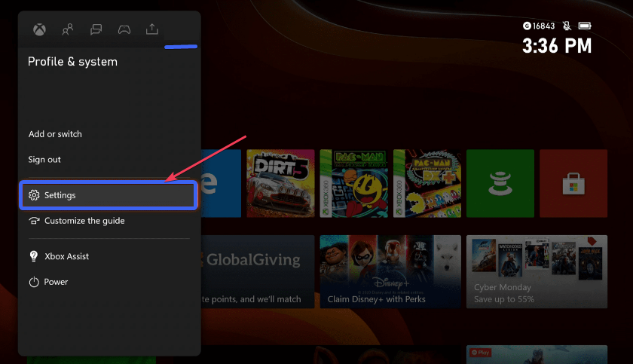
Task: Open the Capture & share tab icon
Action: point(151,29)
